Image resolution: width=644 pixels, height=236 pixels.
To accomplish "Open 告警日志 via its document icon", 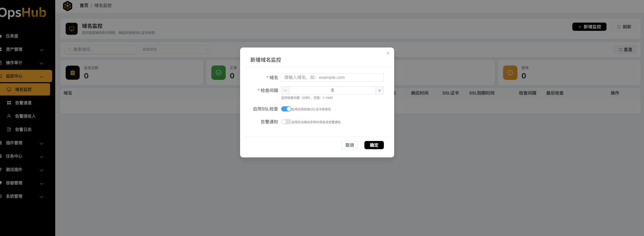I will 9,129.
